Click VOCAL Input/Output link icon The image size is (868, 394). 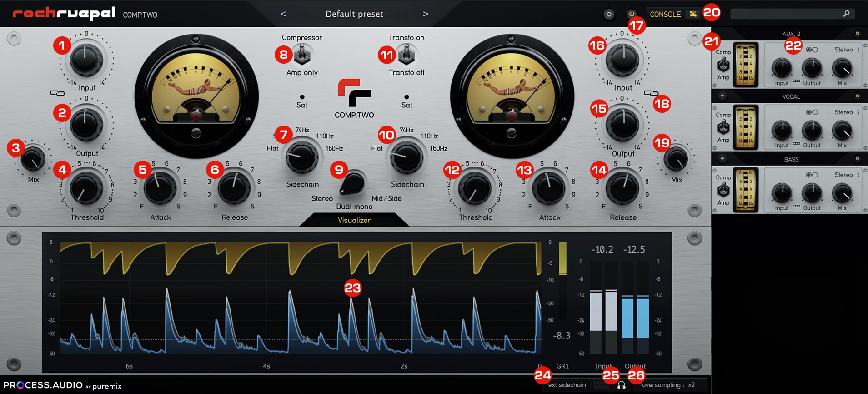coord(796,144)
